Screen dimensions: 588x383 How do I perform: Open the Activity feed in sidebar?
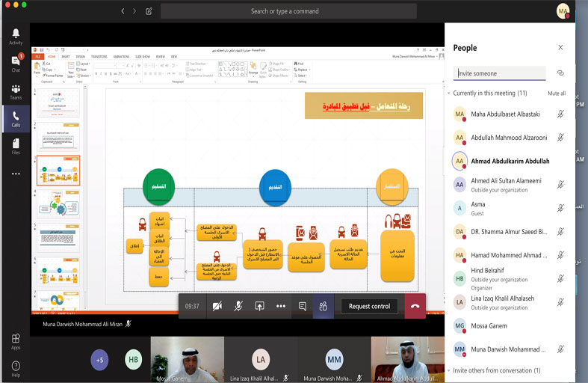pyautogui.click(x=16, y=37)
